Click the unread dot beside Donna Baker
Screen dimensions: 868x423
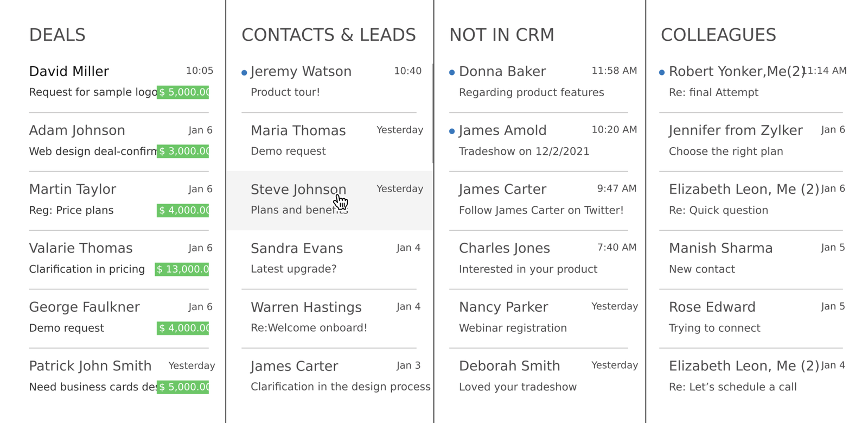pyautogui.click(x=452, y=72)
